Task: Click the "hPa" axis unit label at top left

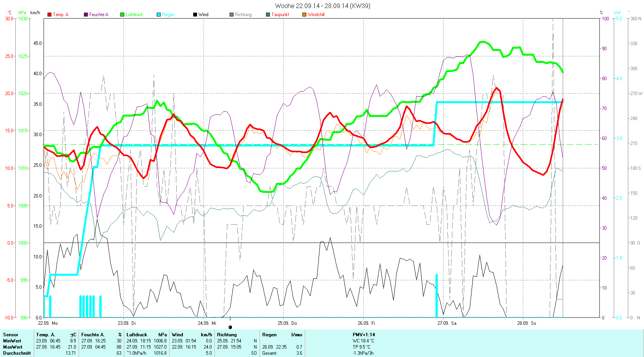Action: (22, 13)
